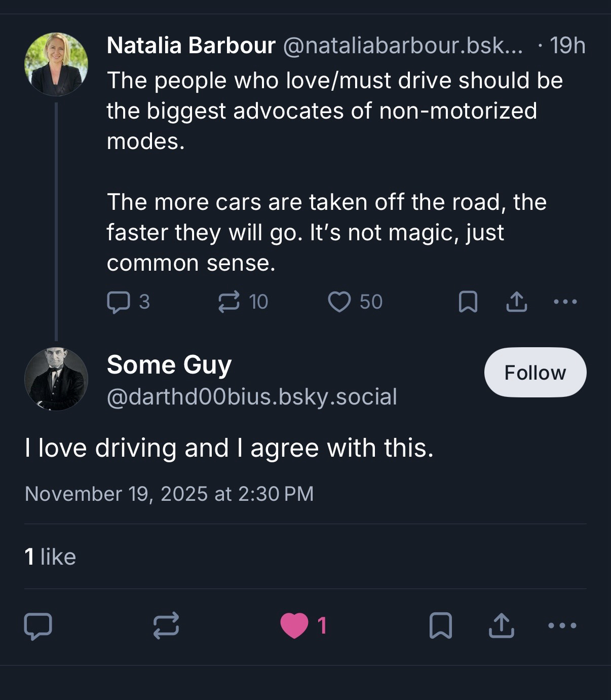Viewport: 611px width, 700px height.
Task: Share Some Guy's post
Action: coord(501,625)
